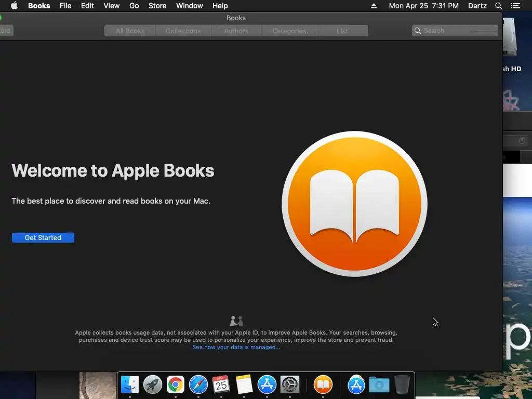
Task: Switch to the Collections tab
Action: click(183, 31)
